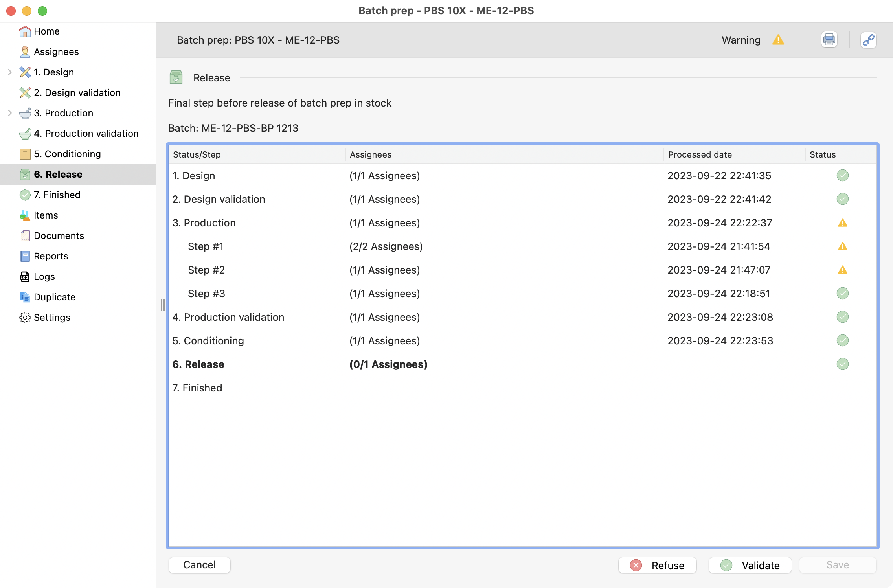The height and width of the screenshot is (588, 893).
Task: Click the print icon in header
Action: pyautogui.click(x=829, y=40)
